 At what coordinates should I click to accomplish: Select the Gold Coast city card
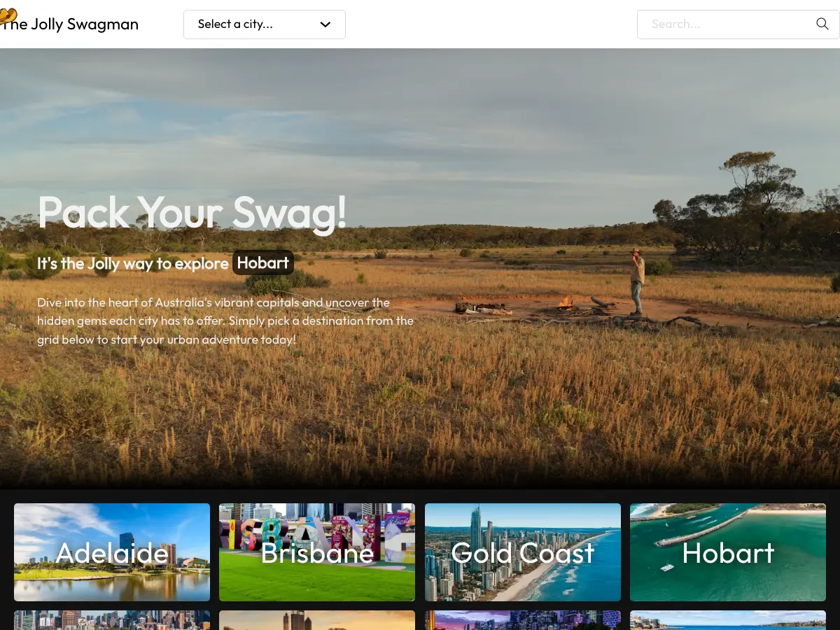pos(523,552)
